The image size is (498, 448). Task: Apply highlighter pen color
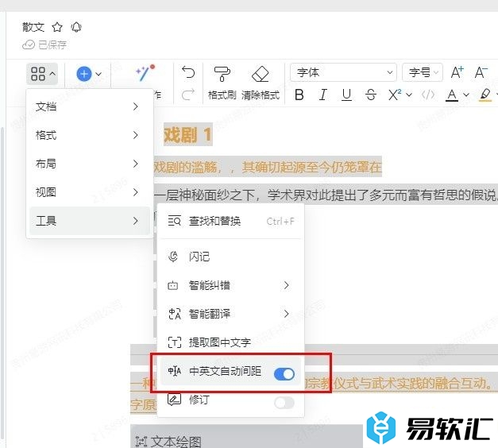click(484, 95)
